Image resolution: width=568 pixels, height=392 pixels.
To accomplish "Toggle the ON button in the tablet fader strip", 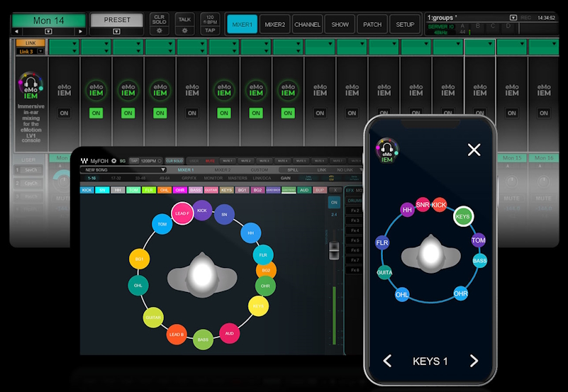I will (335, 203).
